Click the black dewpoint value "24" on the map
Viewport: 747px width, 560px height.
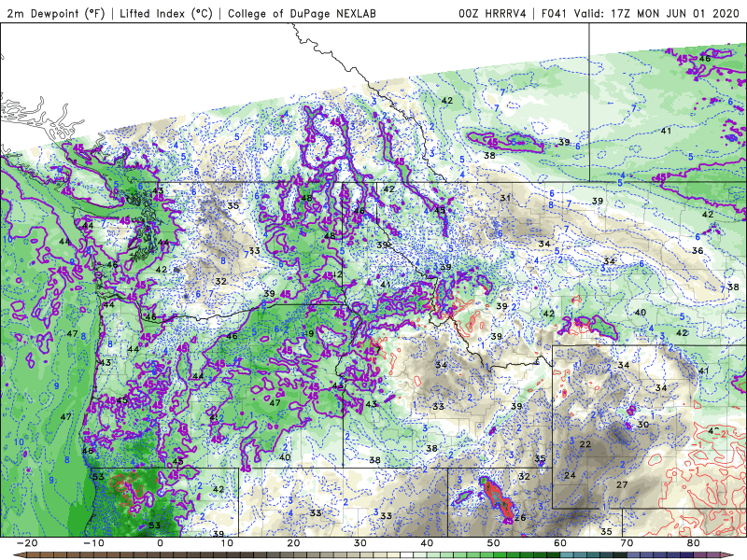(570, 475)
